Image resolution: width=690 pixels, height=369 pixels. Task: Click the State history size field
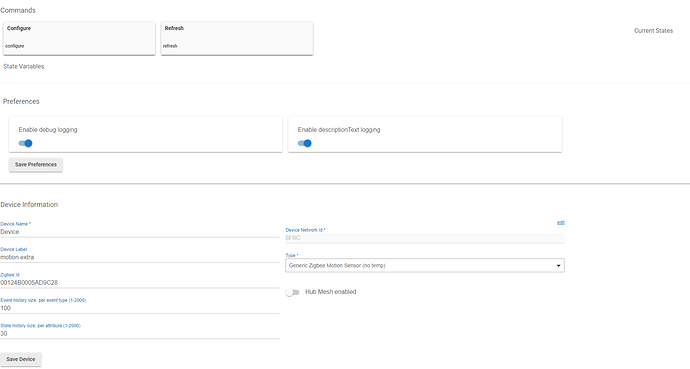pos(139,334)
